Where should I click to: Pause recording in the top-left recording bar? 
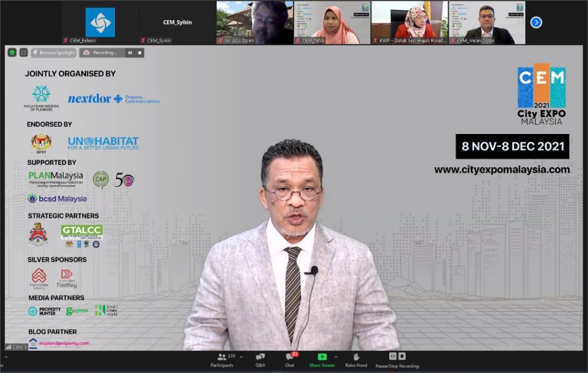[x=130, y=52]
